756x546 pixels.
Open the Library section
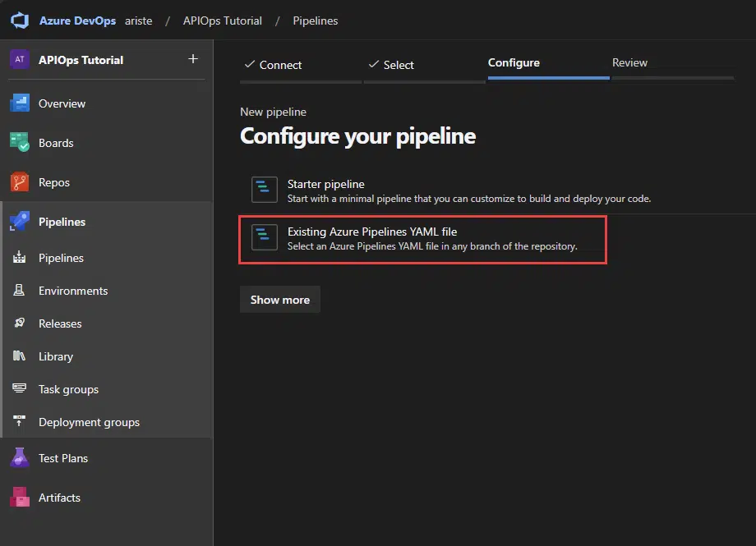tap(54, 356)
